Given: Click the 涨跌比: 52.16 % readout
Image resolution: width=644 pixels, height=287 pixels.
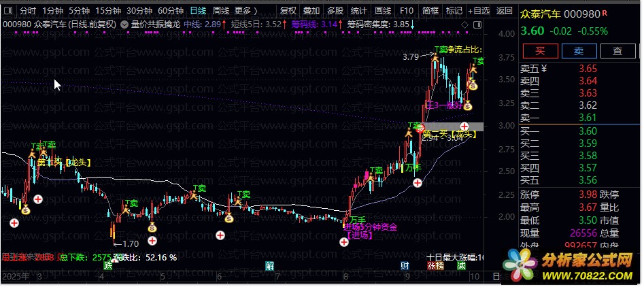Looking at the screenshot, I should pos(145,258).
